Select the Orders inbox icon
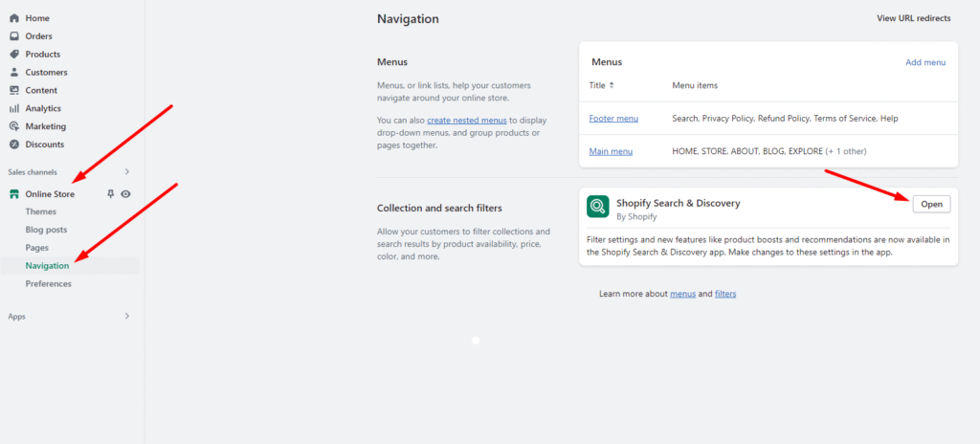 [x=14, y=36]
